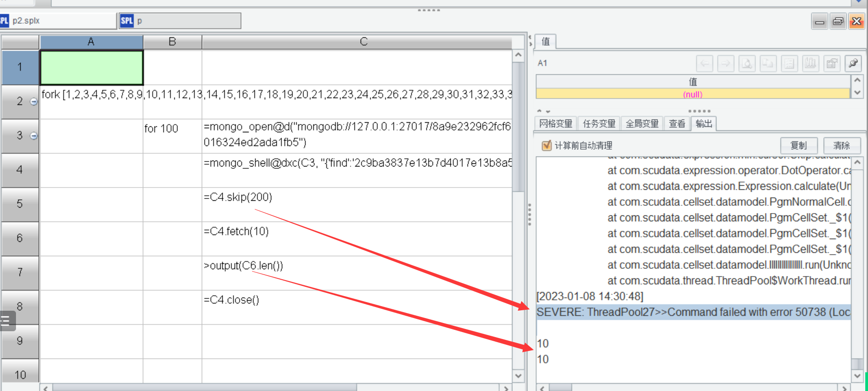The width and height of the screenshot is (868, 391).
Task: Click the table list icon in value toolbar
Action: pos(789,63)
